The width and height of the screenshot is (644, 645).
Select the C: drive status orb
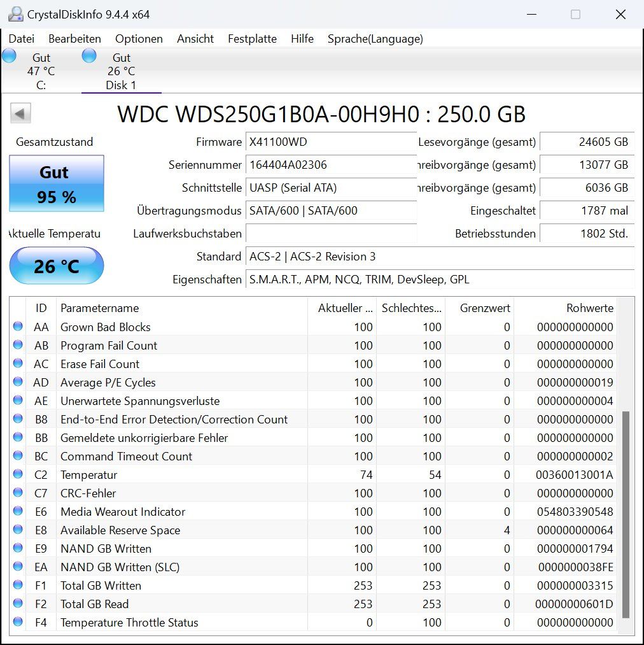coord(9,55)
